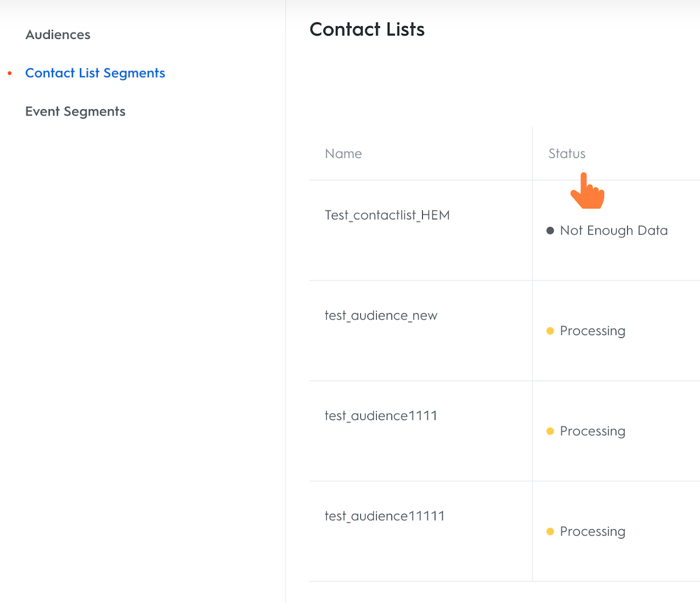Open the test_audience1111 contact list
The height and width of the screenshot is (603, 700).
coord(381,416)
